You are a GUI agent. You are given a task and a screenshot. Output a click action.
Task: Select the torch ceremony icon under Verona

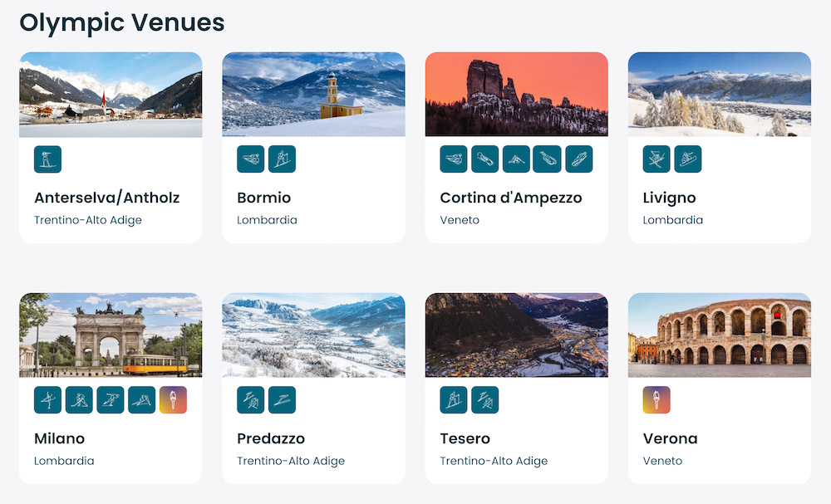click(x=656, y=400)
